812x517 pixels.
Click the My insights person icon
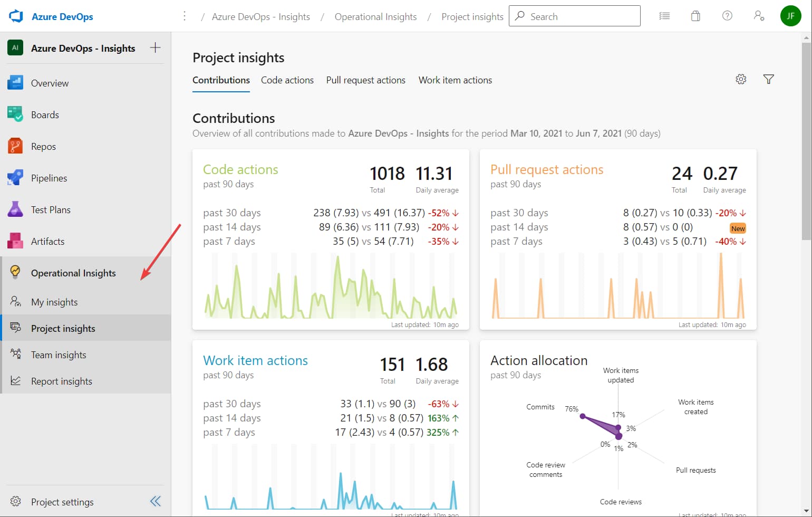tap(16, 301)
